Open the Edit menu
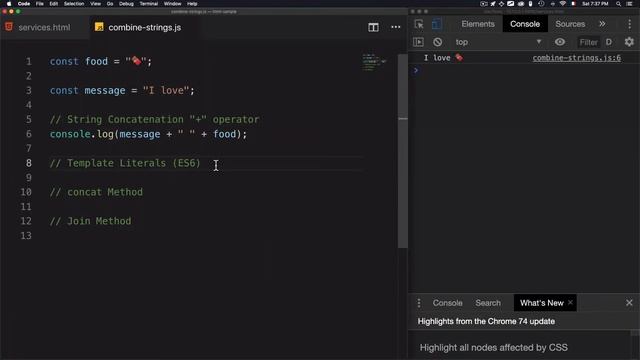 pos(53,4)
